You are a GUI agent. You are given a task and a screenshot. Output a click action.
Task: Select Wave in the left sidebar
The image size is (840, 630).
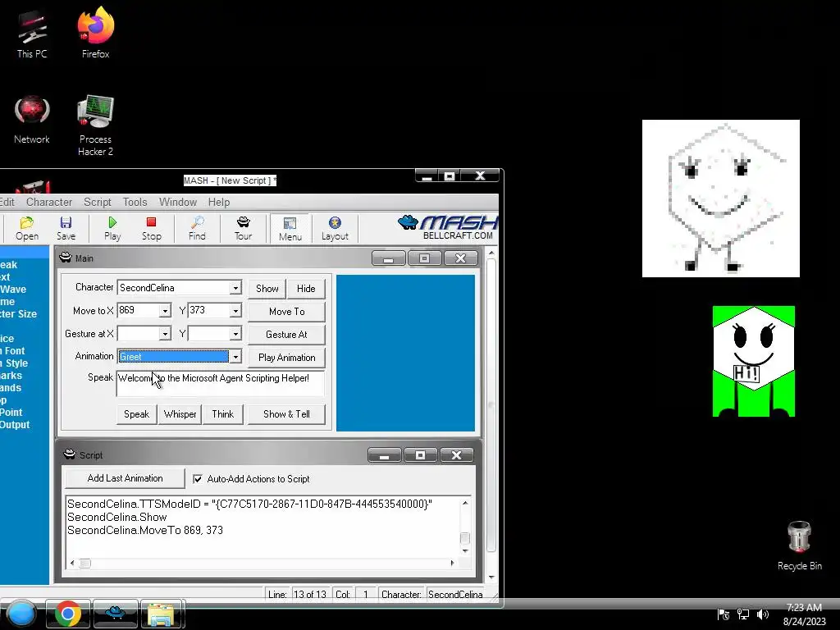click(x=13, y=290)
